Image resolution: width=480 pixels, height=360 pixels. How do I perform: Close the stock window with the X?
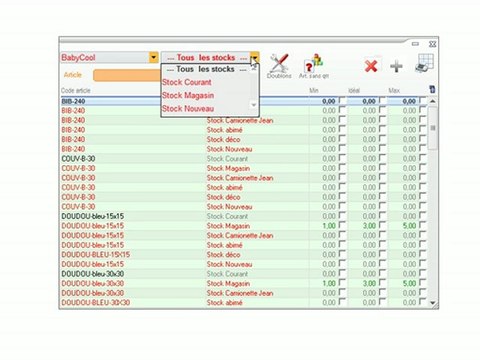click(432, 44)
